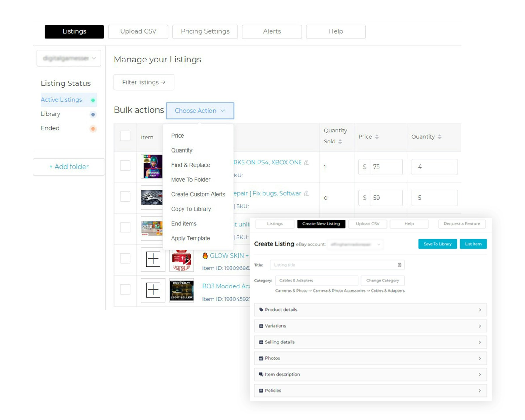525x420 pixels.
Task: Click the Selling details icon
Action: click(x=261, y=342)
